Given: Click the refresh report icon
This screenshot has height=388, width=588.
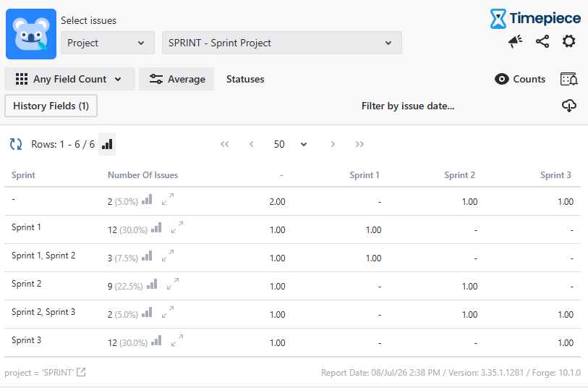Looking at the screenshot, I should [x=16, y=144].
